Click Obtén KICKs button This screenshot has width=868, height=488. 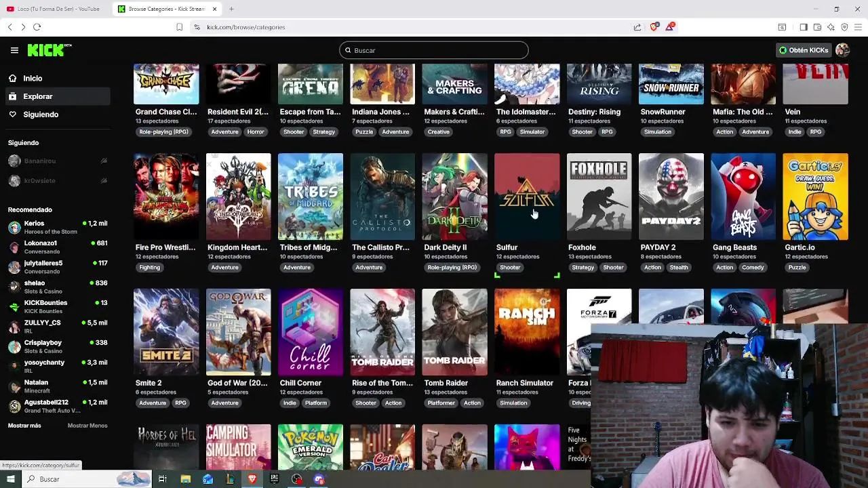coord(804,50)
